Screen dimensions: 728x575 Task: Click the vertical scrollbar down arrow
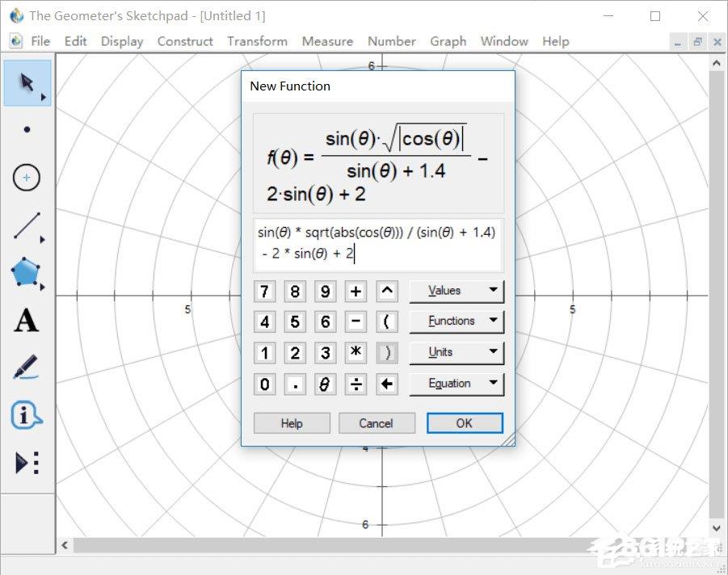tap(717, 528)
